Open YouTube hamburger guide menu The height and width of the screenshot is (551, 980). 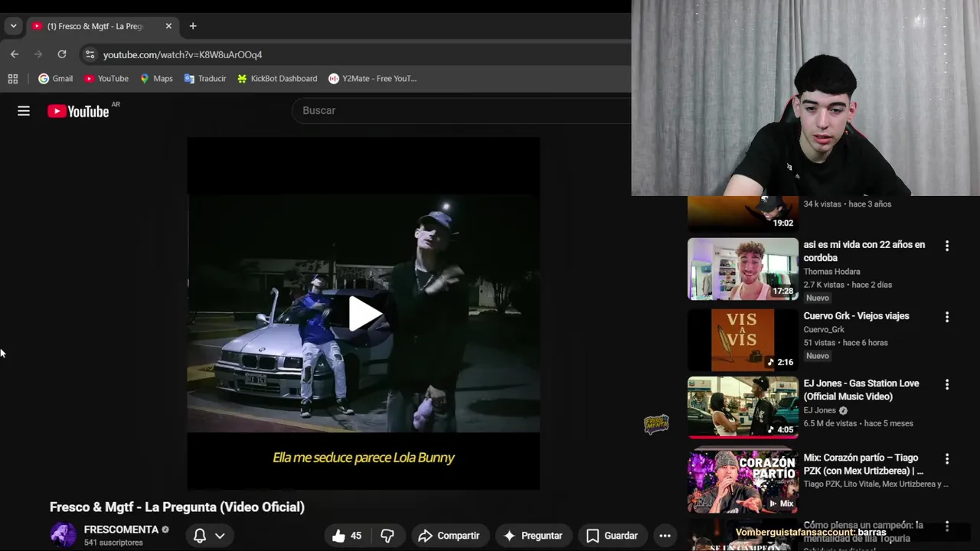(24, 111)
